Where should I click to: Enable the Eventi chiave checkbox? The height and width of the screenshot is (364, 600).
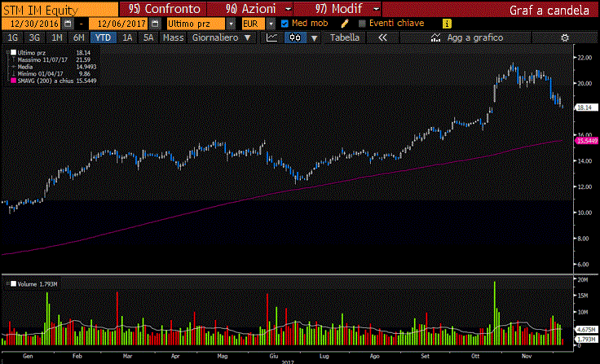tap(362, 24)
